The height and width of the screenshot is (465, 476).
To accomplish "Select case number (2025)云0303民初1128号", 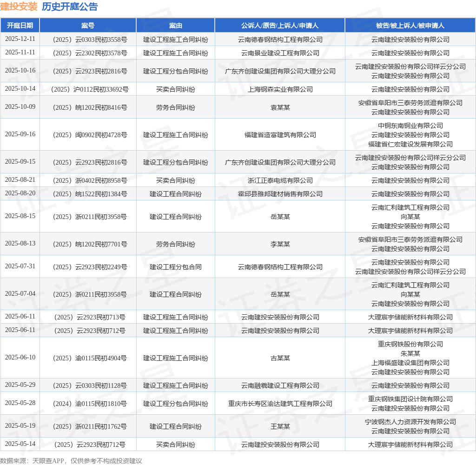I will pos(90,385).
